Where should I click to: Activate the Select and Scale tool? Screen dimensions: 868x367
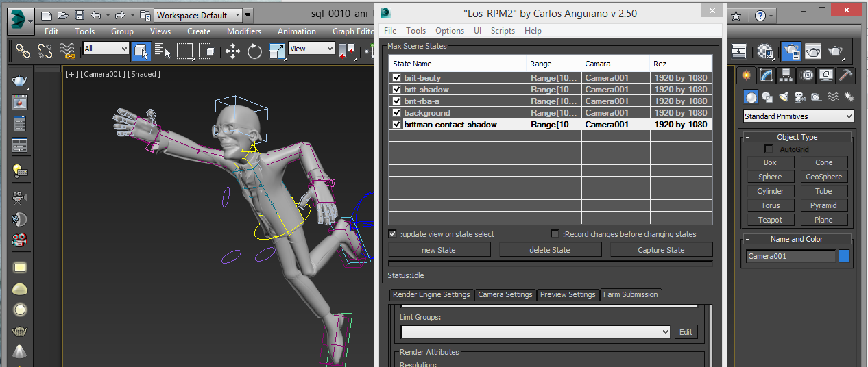277,51
